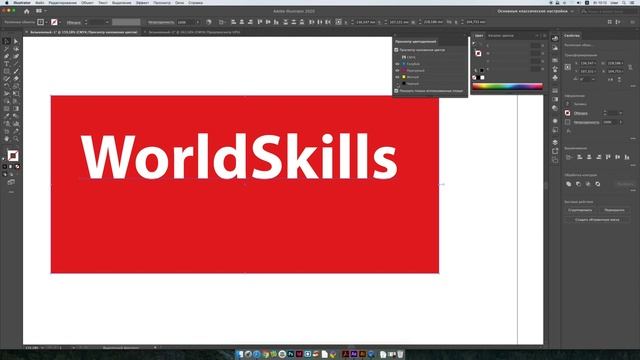This screenshot has width=640, height=360.
Task: Select the Column Graph tool
Action: tap(16, 124)
